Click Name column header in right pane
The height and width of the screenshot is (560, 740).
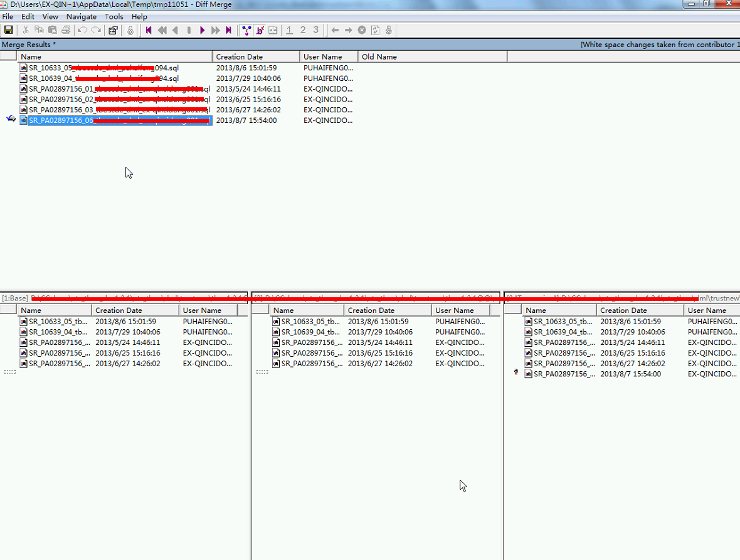pos(559,310)
